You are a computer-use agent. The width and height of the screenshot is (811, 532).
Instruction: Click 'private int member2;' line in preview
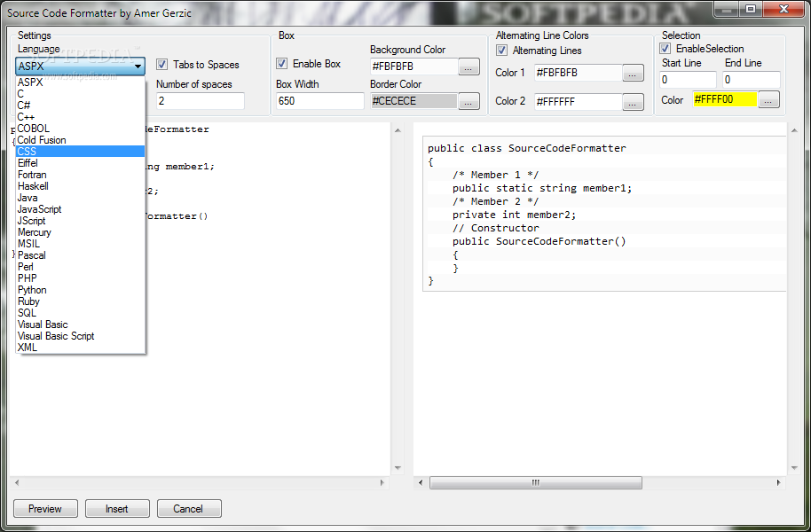click(514, 215)
